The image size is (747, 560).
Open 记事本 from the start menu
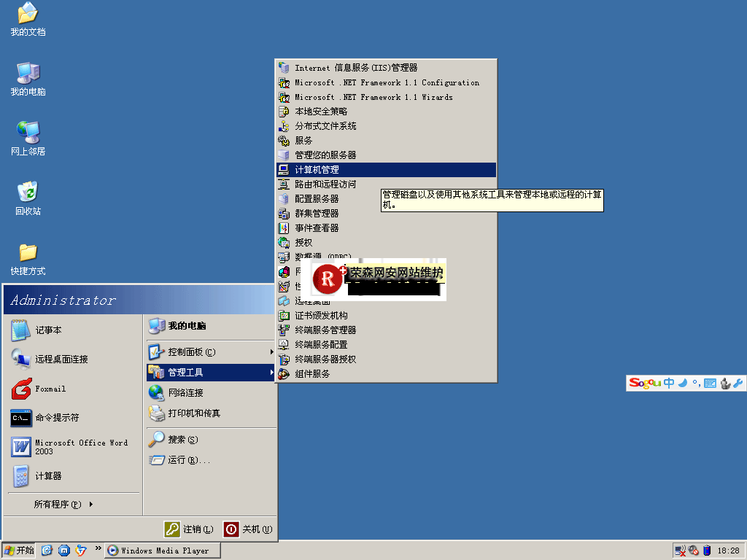click(48, 330)
